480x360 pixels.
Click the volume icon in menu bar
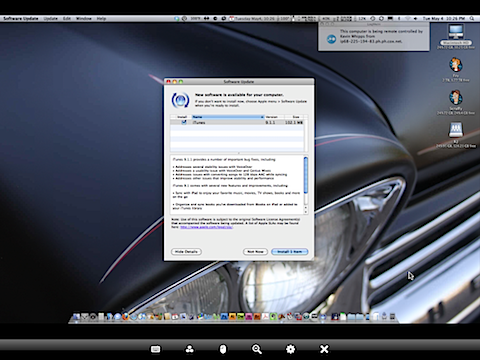tap(416, 18)
